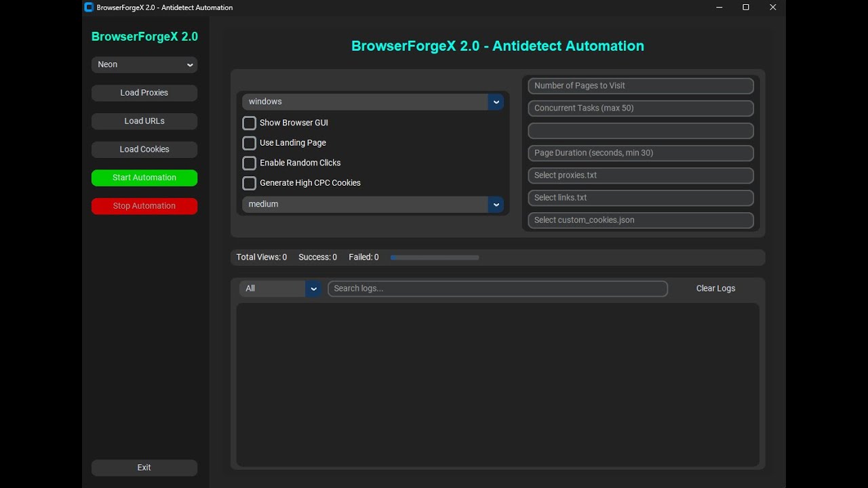Click the Search logs field

pos(498,289)
